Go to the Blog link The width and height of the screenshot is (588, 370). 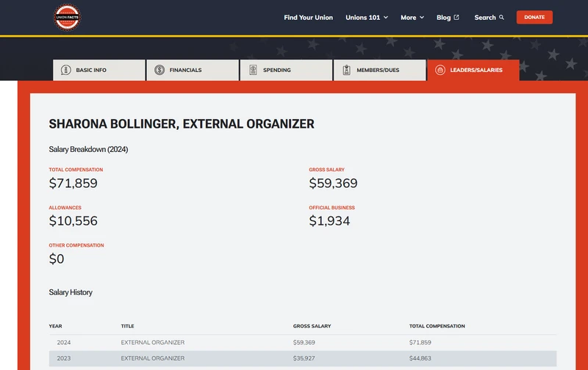coord(443,18)
